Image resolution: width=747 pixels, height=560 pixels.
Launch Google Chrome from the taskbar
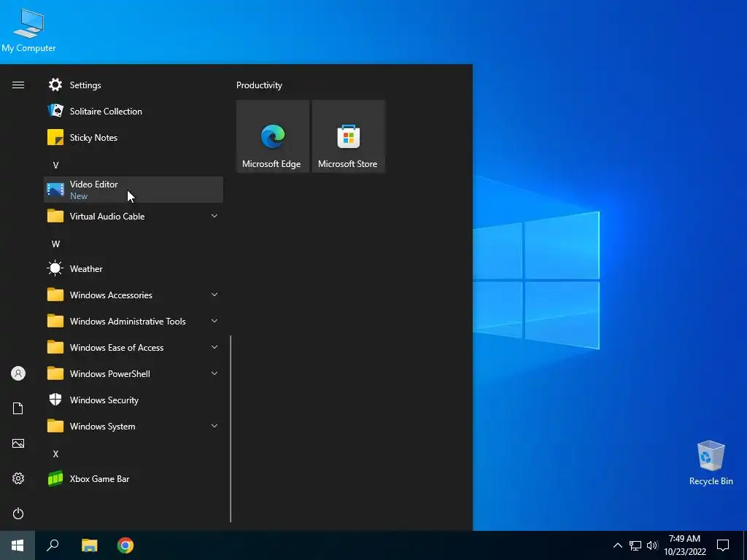tap(125, 545)
